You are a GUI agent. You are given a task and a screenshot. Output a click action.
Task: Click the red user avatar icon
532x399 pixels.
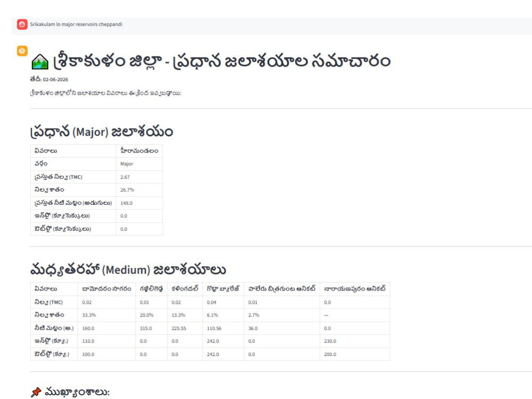22,24
